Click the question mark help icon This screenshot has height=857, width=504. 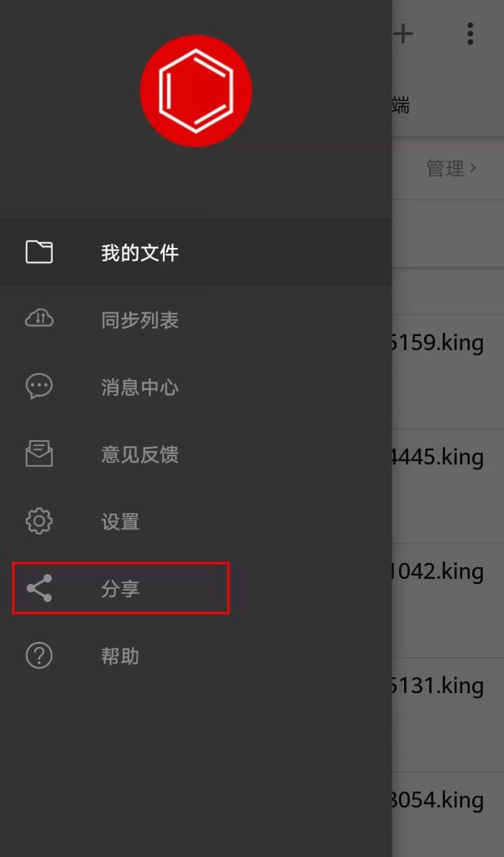pos(39,655)
